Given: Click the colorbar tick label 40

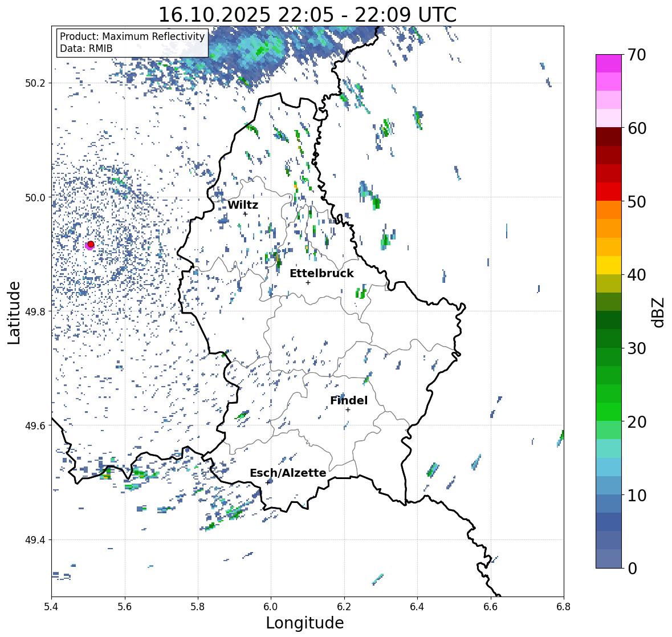Looking at the screenshot, I should (637, 275).
